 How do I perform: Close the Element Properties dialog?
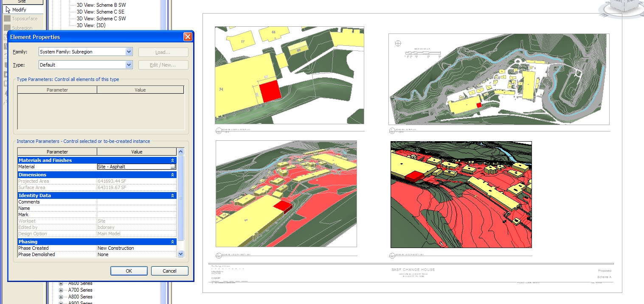[188, 37]
